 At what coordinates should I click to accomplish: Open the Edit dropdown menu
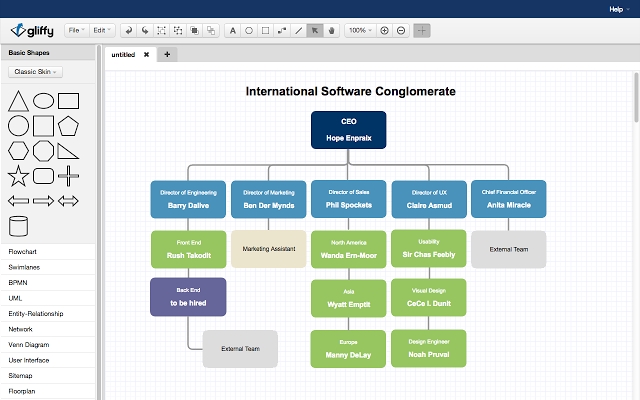(102, 31)
